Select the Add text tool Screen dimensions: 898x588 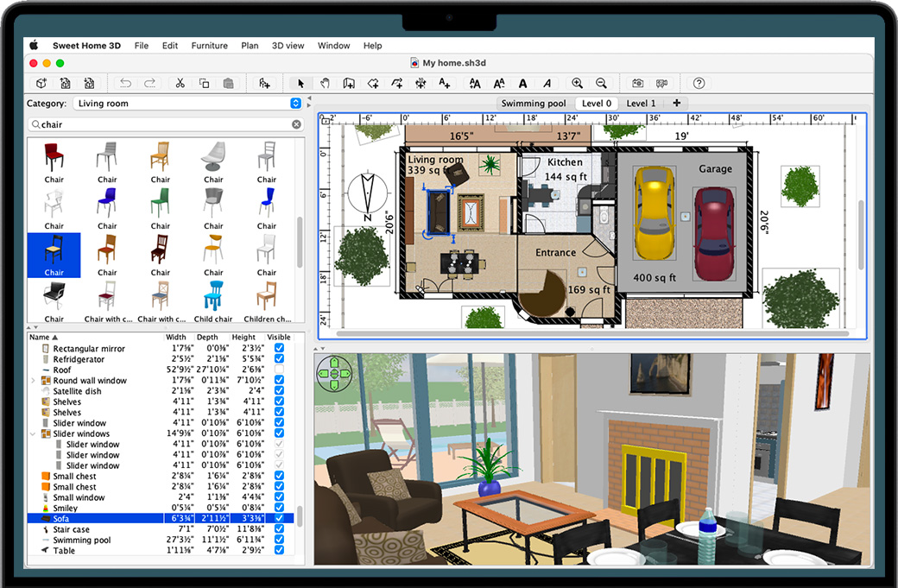pos(444,83)
